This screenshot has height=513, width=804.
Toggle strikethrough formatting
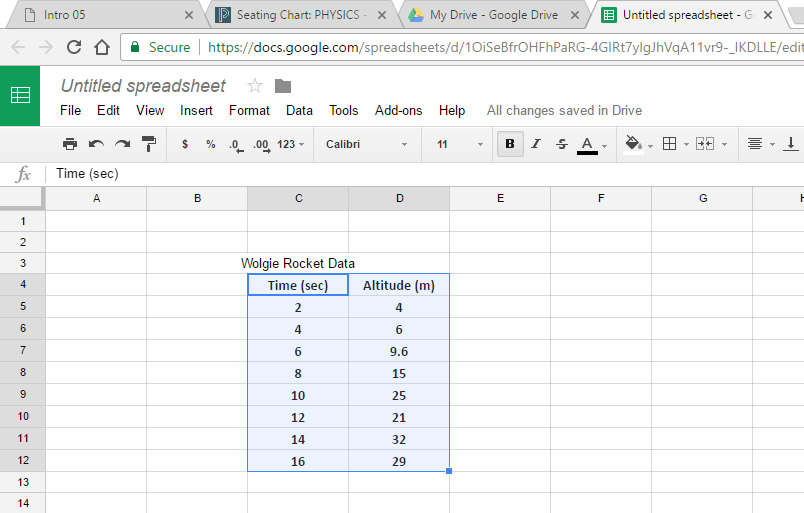(x=562, y=144)
